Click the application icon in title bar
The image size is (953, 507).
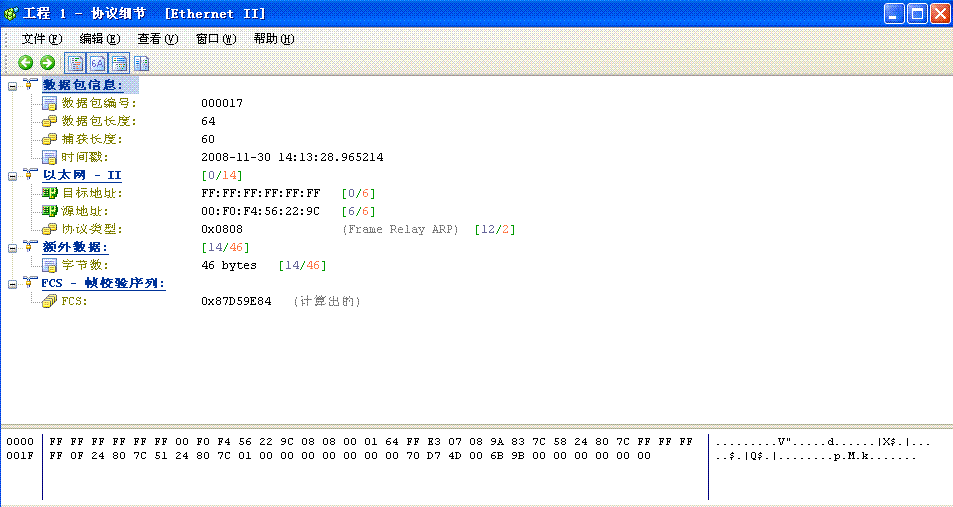coord(10,13)
